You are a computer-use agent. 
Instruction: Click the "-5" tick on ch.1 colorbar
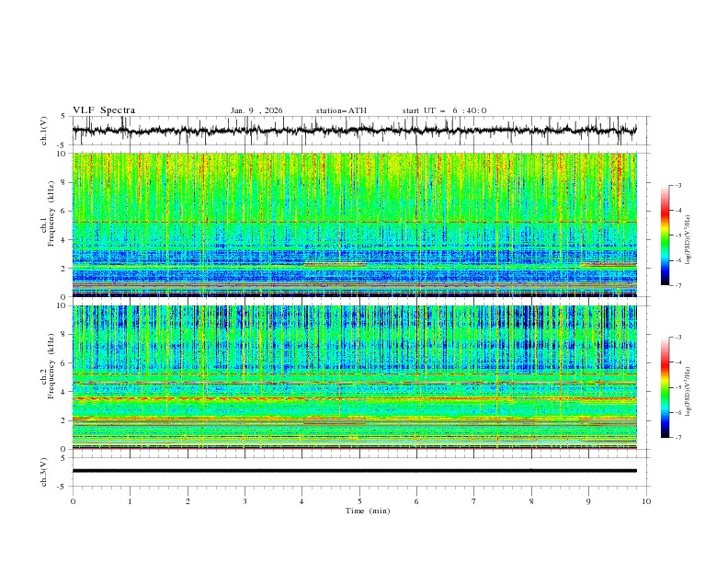pos(677,236)
